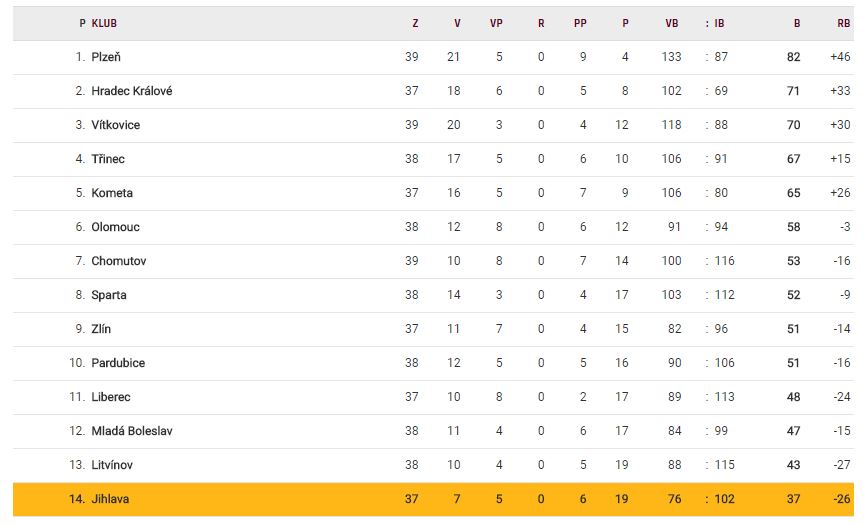Sort by the B points header
Image resolution: width=868 pixels, height=524 pixels.
(797, 23)
